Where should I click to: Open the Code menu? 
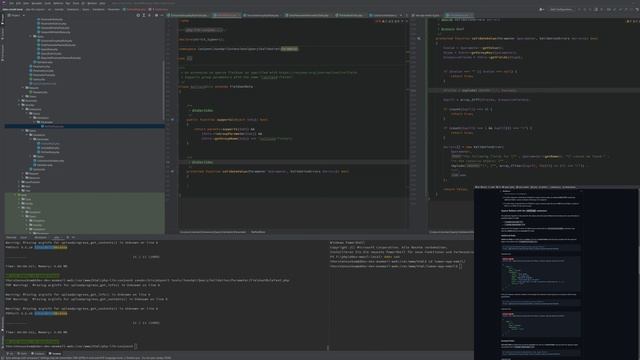pyautogui.click(x=47, y=3)
